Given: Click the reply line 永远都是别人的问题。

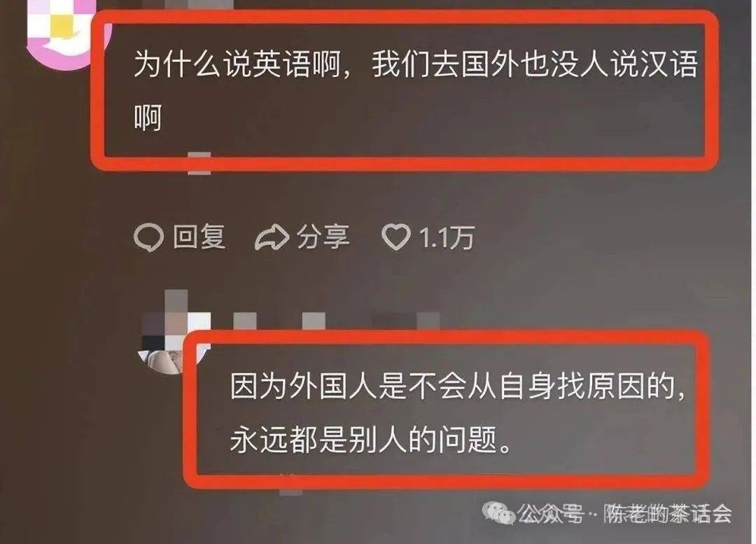Looking at the screenshot, I should [371, 440].
